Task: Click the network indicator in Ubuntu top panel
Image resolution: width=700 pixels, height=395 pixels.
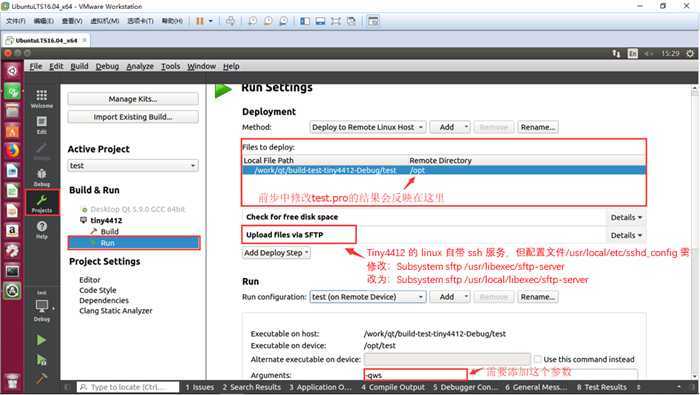Action: click(616, 54)
